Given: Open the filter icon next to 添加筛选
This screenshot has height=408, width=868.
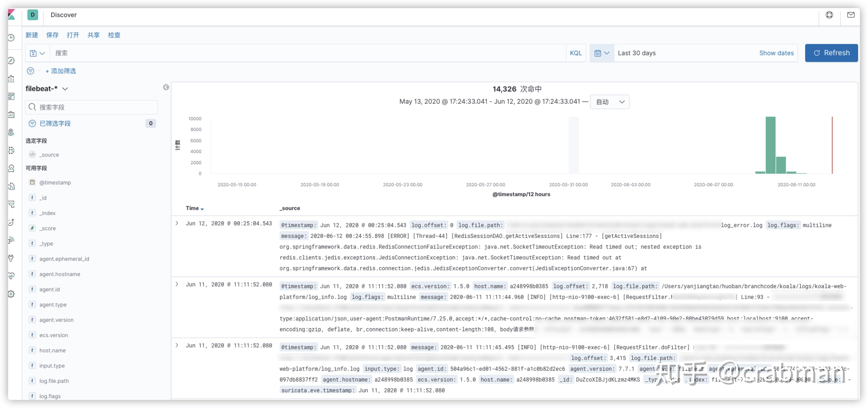Looking at the screenshot, I should (31, 71).
